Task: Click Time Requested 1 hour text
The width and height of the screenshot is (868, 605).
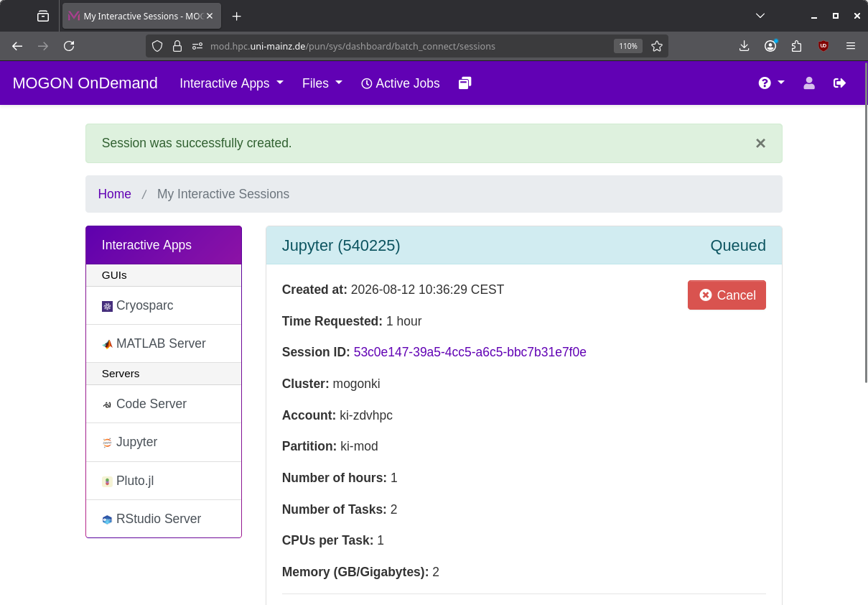Action: click(x=352, y=321)
